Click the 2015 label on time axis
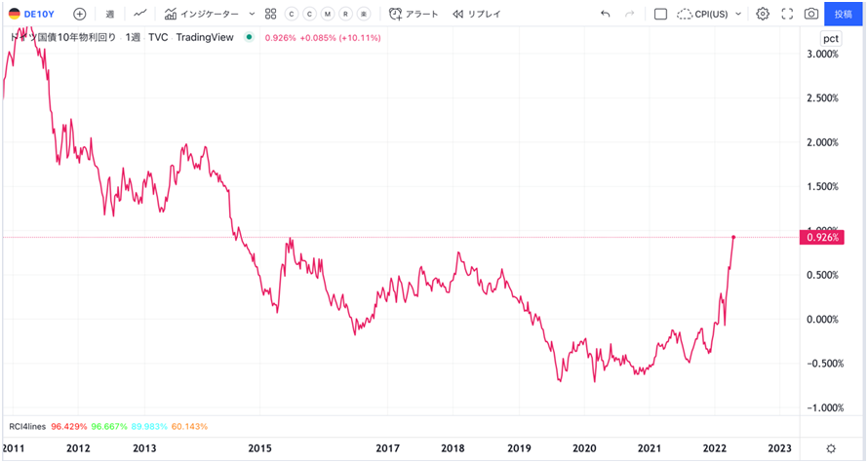Viewport: 868px width, 463px height. pyautogui.click(x=259, y=448)
